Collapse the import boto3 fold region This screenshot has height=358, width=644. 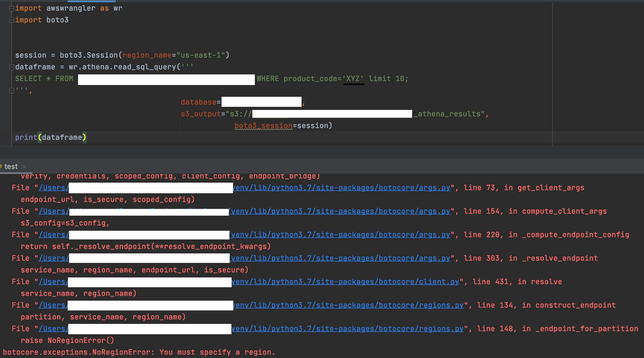point(11,20)
